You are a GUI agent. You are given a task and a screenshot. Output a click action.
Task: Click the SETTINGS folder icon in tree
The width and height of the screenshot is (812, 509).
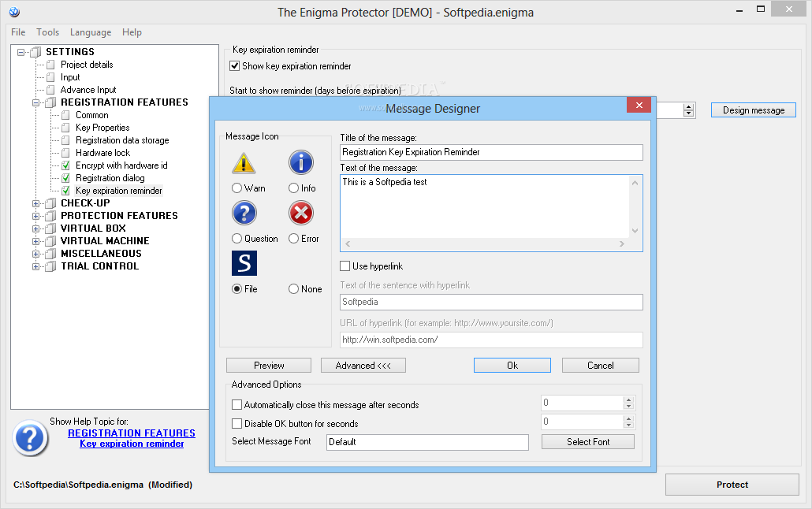click(35, 52)
